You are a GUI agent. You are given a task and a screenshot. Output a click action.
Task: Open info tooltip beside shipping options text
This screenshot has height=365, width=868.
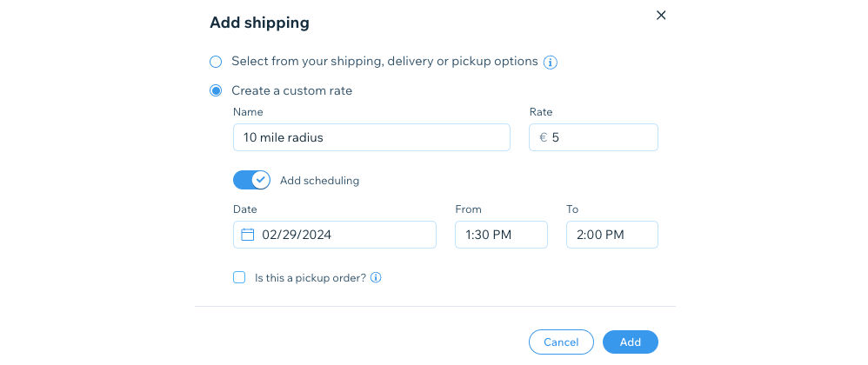551,63
